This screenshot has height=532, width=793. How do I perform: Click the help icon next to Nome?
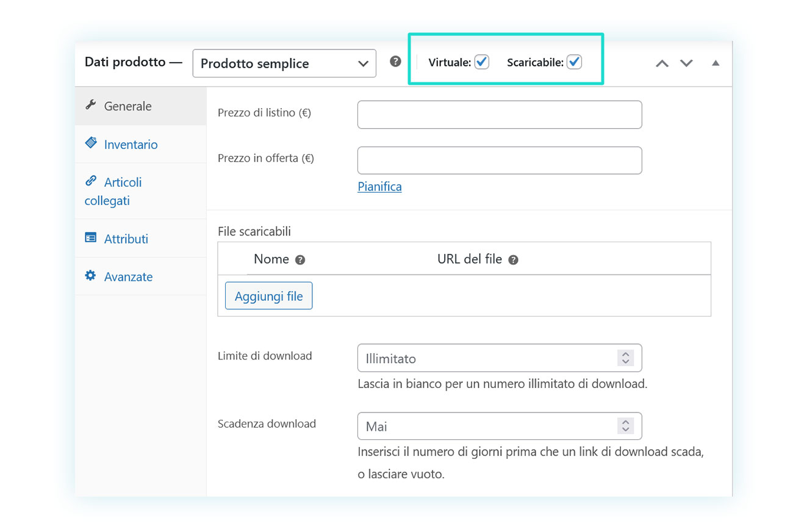click(300, 260)
